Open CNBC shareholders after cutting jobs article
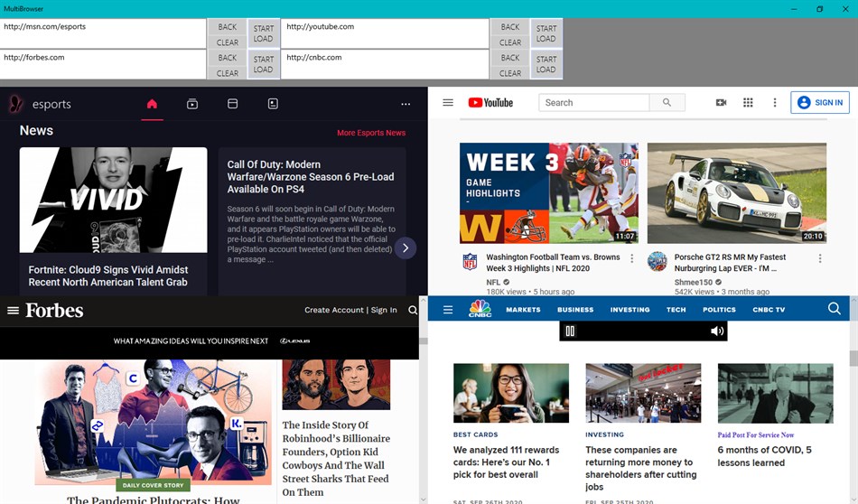858x504 pixels. pyautogui.click(x=640, y=468)
